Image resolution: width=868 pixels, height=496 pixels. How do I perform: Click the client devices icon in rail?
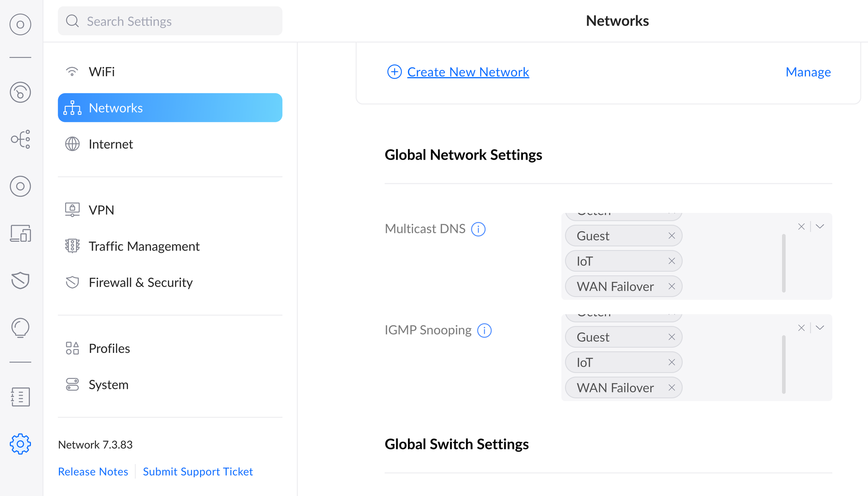pos(20,233)
